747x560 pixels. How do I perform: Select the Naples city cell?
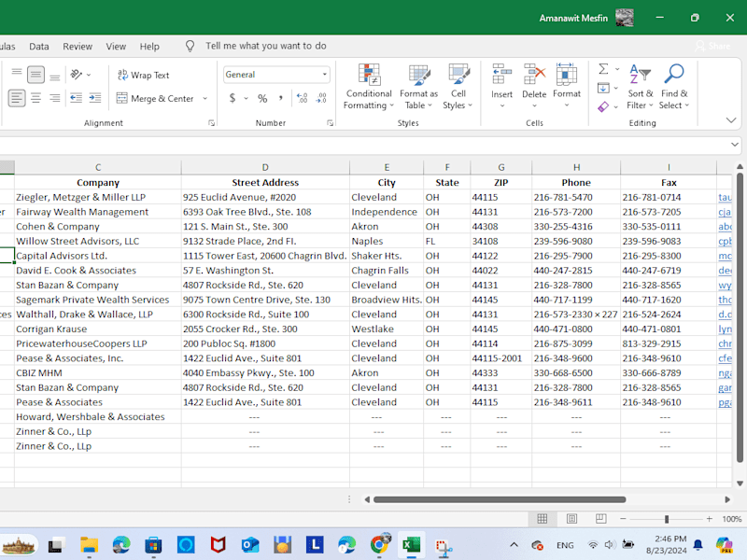pyautogui.click(x=387, y=241)
